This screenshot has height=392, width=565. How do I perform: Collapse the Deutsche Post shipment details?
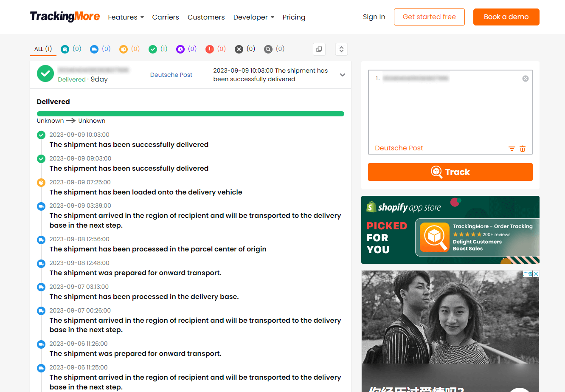(x=343, y=75)
